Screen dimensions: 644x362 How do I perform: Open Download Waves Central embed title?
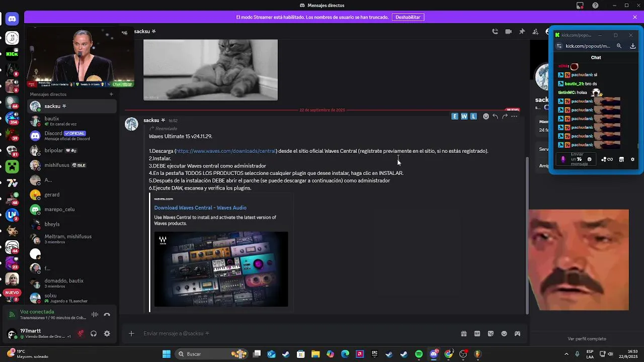200,208
